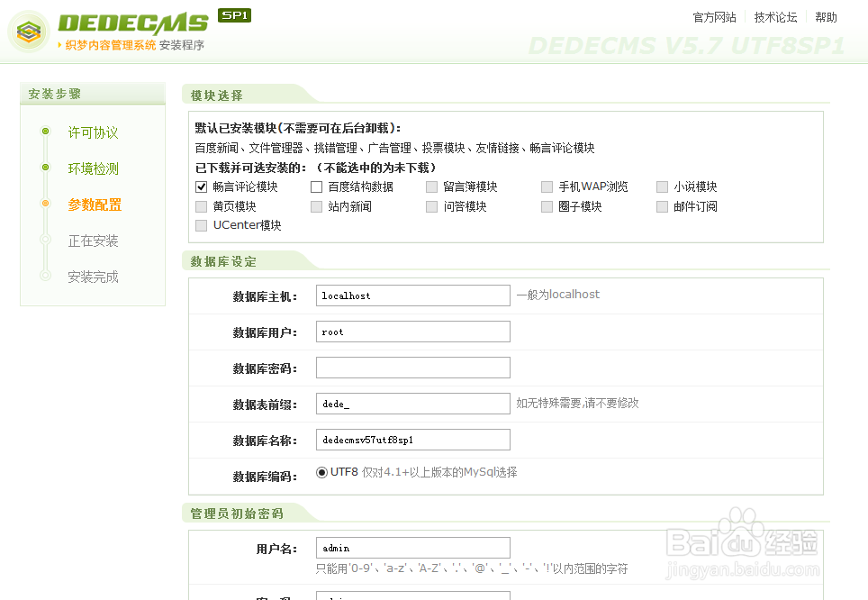Click the 数据库编码 label
Screen dimensions: 868x600
tap(265, 477)
